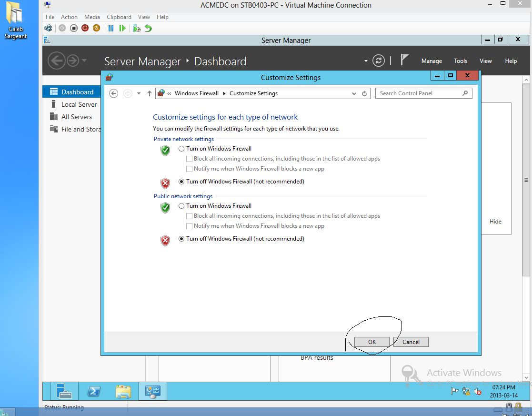
Task: Open Server Manager Manage menu
Action: [432, 61]
